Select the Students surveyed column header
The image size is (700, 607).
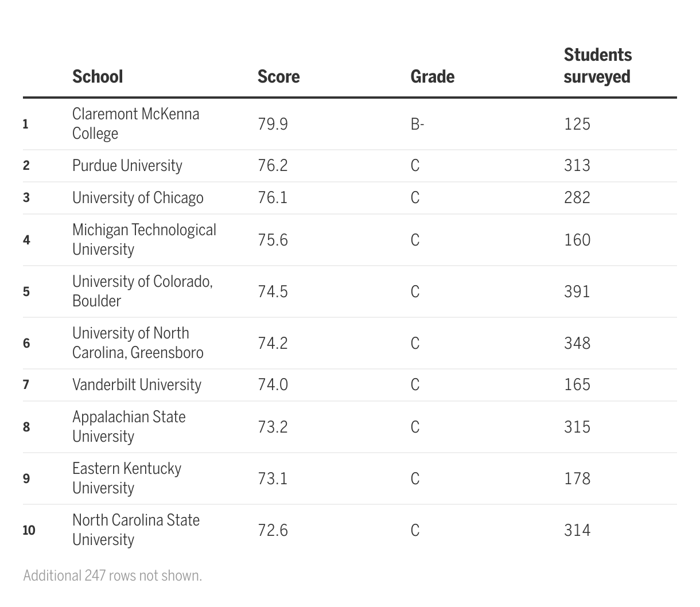click(597, 66)
